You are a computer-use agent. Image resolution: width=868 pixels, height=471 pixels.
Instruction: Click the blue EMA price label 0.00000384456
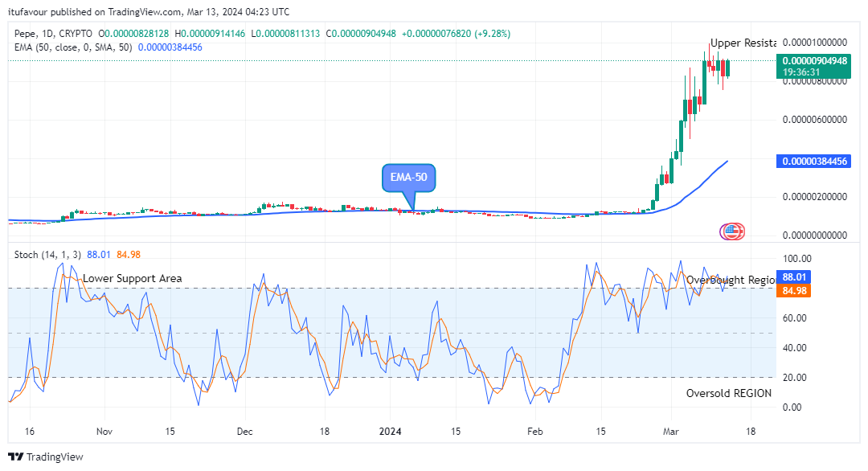813,162
